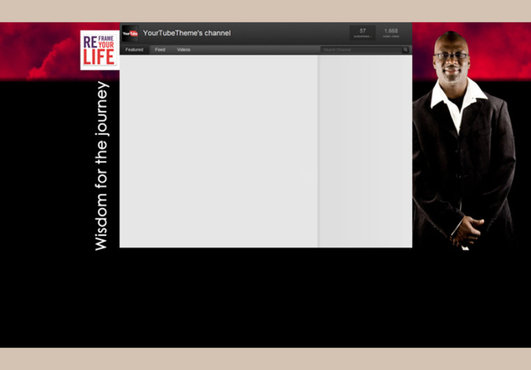Screen dimensions: 531x370
Task: Click the Reframe Your Life logo
Action: tap(100, 50)
